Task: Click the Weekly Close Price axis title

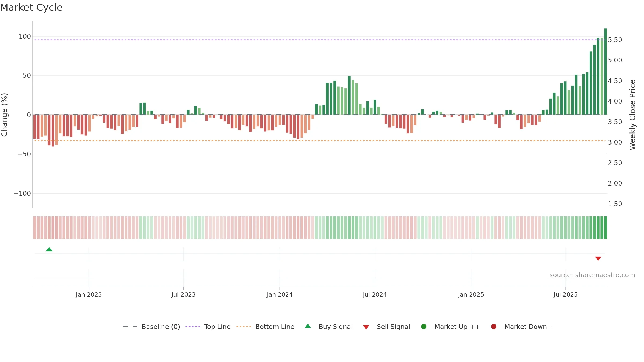Action: click(632, 115)
